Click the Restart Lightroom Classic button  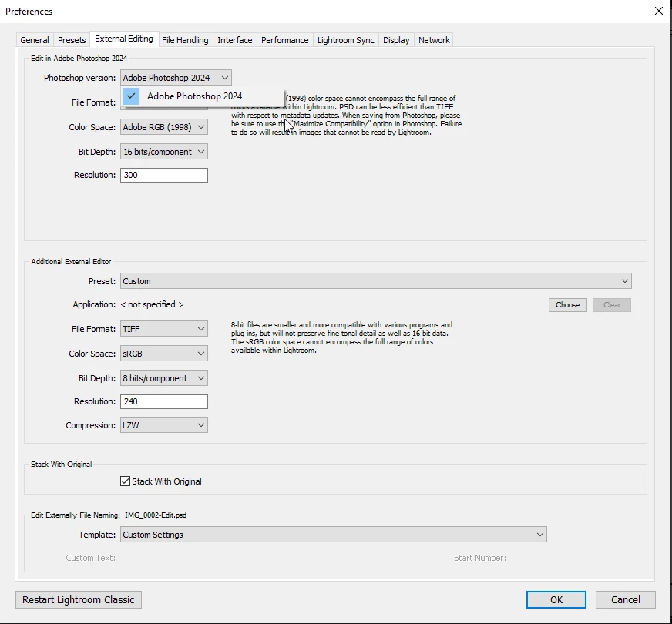[x=79, y=599]
